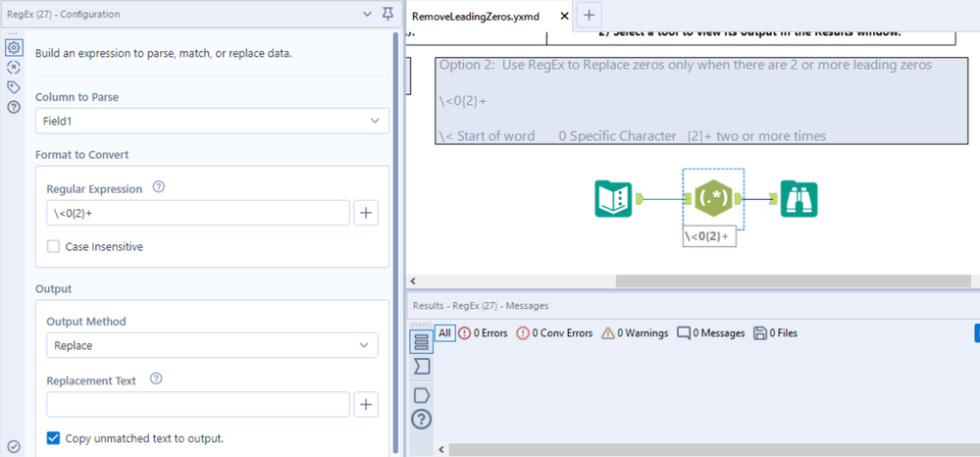Click the RegEx tool annotation label
Viewport: 980px width, 457px height.
click(709, 237)
